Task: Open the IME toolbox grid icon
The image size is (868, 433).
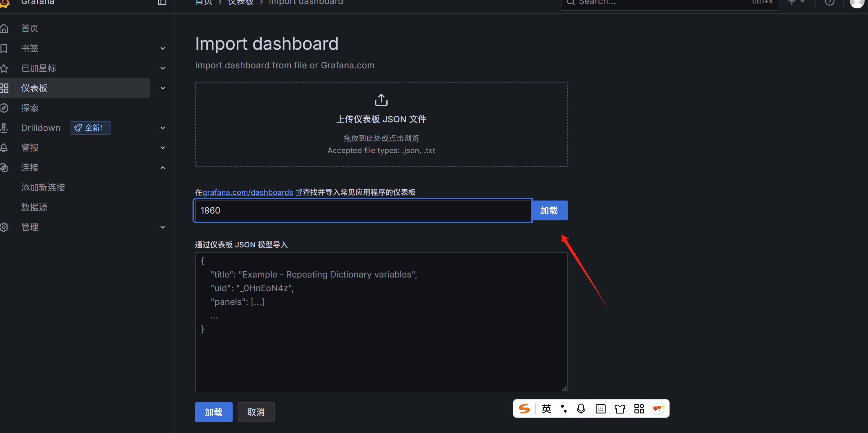Action: (x=639, y=408)
